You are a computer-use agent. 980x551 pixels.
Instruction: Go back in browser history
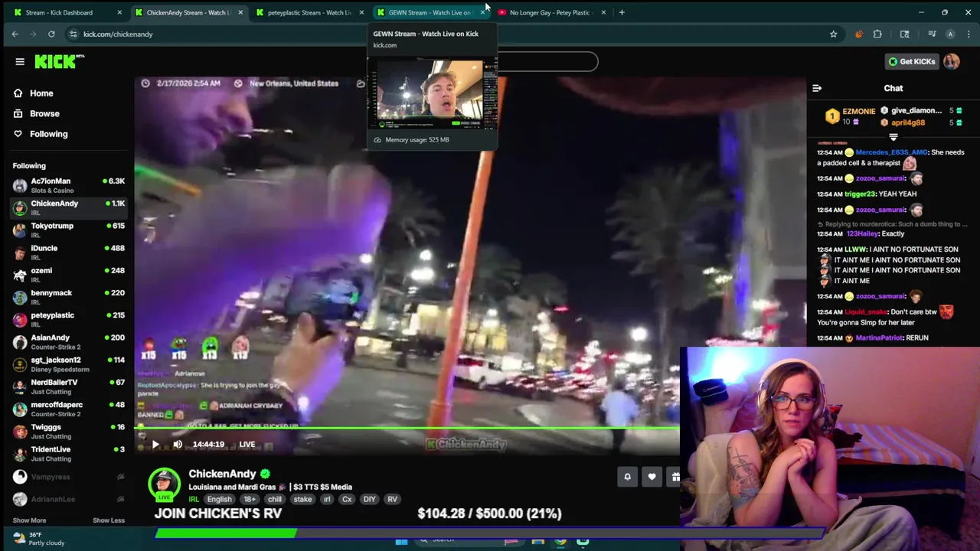pyautogui.click(x=15, y=34)
